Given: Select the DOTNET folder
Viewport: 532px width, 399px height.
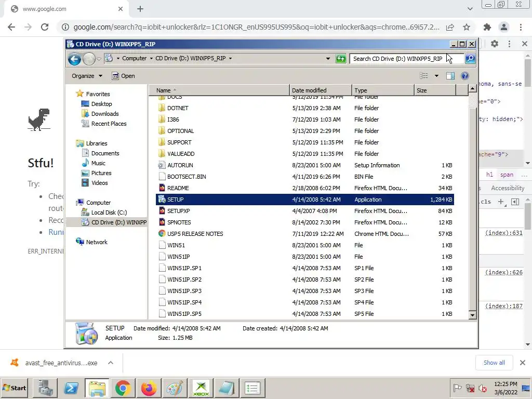Looking at the screenshot, I should click(x=304, y=108).
